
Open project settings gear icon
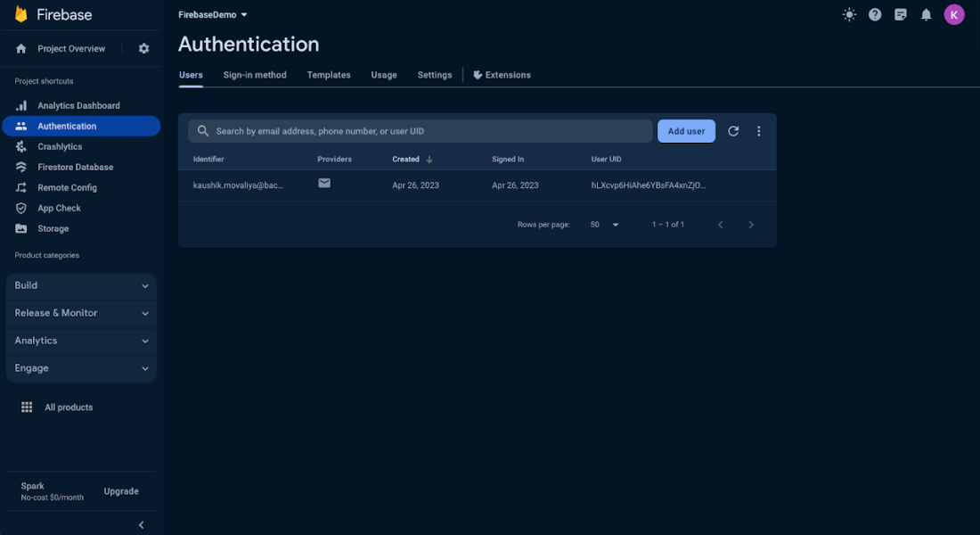[x=143, y=48]
